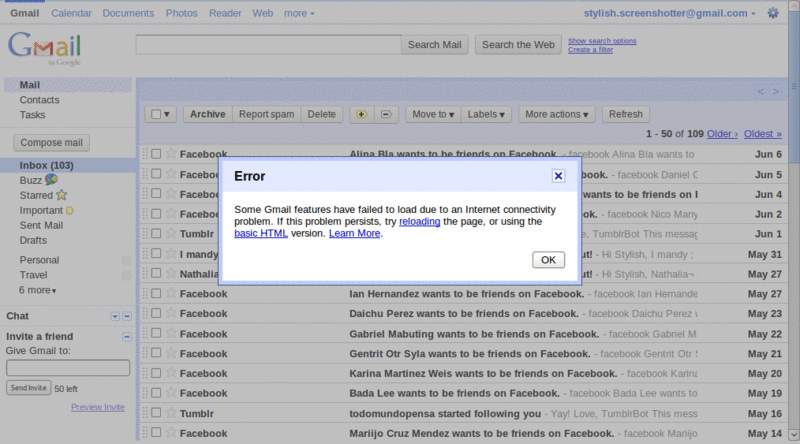Click the reloading link in the dialog
Screen dimensions: 800x444
(x=419, y=221)
